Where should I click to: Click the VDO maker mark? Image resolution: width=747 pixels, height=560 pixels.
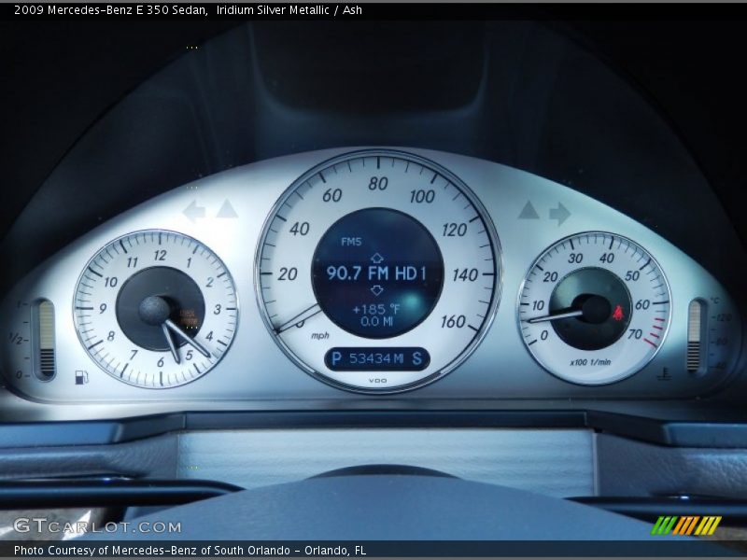378,381
